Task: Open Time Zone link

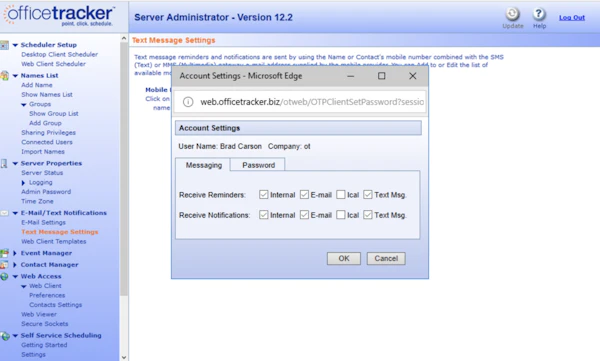Action: pos(37,201)
